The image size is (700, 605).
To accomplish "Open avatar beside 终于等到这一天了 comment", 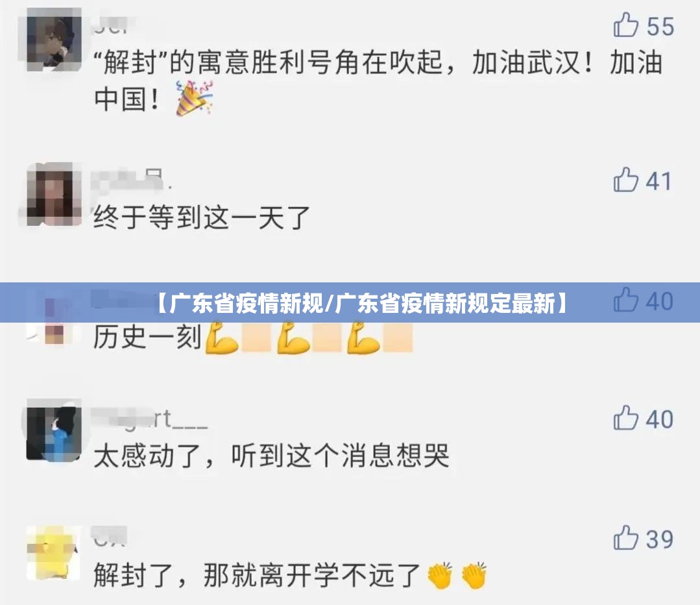I will click(54, 195).
